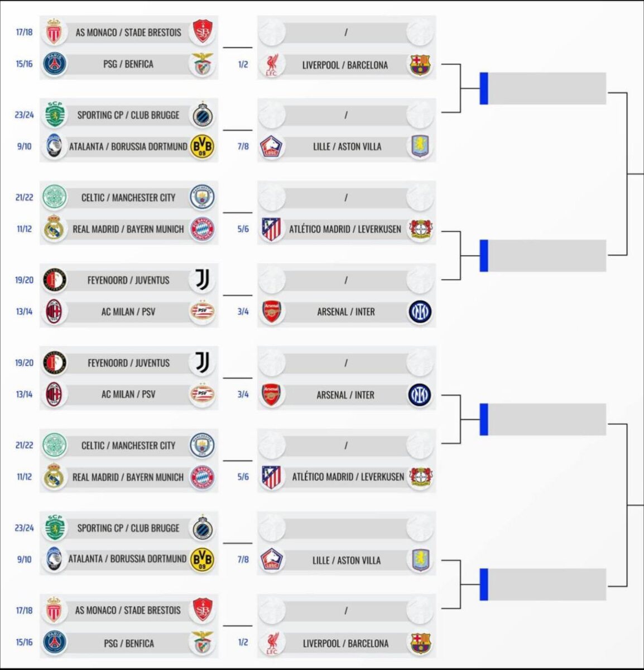Click the topmost blue-marked quarter-final slot
Viewport: 644px width, 670px height.
[x=544, y=88]
